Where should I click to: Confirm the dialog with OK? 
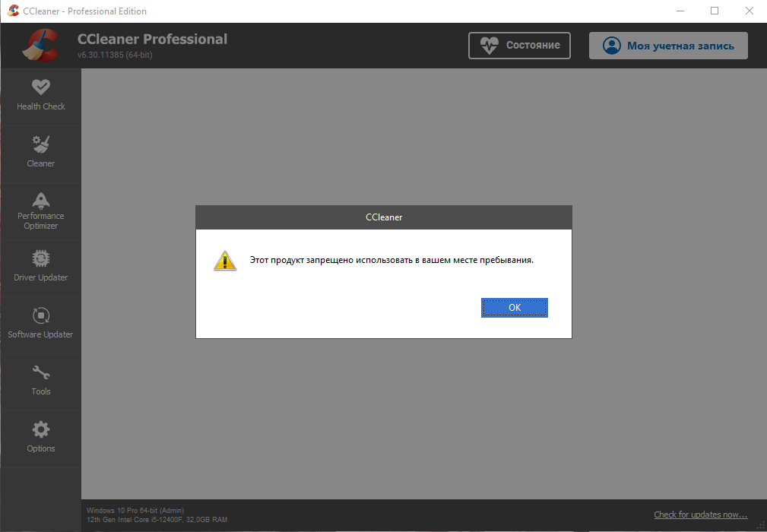[x=514, y=308]
